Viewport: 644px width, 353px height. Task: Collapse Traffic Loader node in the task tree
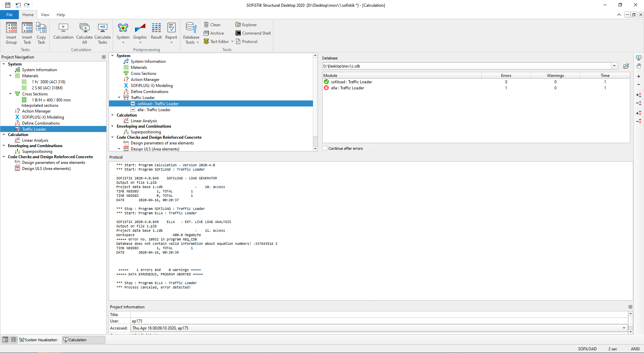click(119, 97)
